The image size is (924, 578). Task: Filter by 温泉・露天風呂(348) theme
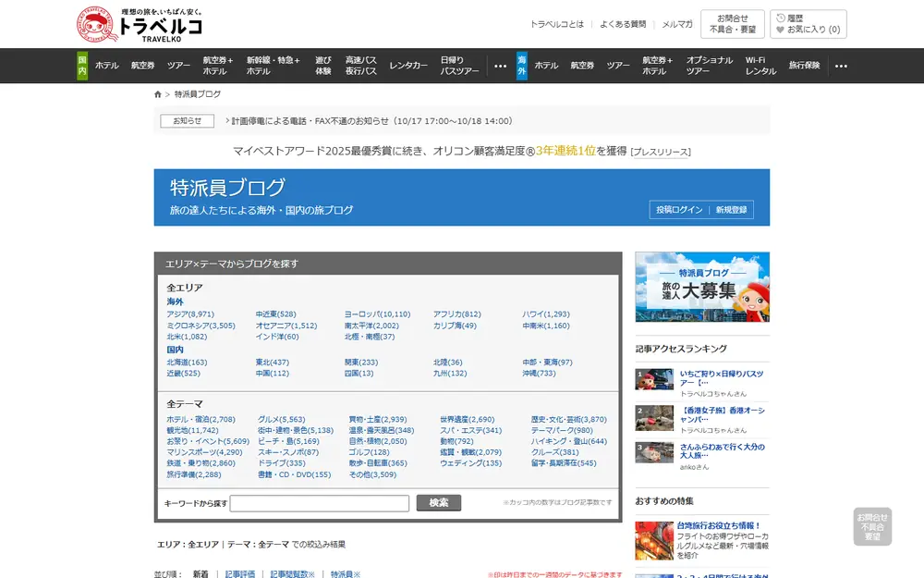coord(382,431)
